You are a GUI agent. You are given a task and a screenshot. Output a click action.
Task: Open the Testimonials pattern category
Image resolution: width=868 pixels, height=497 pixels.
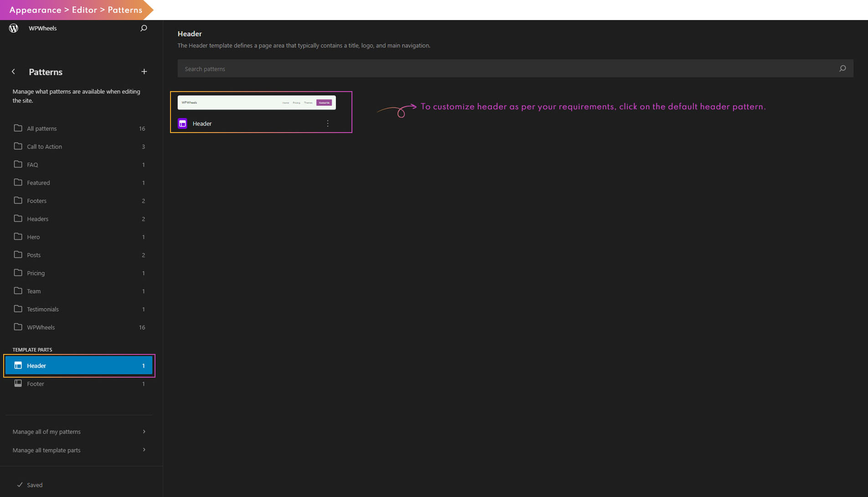point(42,309)
